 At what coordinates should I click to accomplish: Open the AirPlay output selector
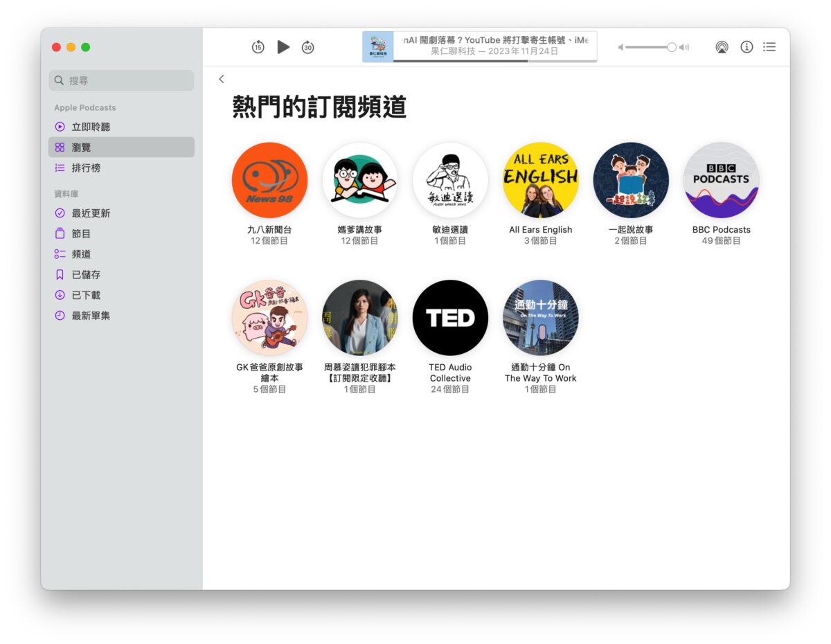(x=722, y=47)
